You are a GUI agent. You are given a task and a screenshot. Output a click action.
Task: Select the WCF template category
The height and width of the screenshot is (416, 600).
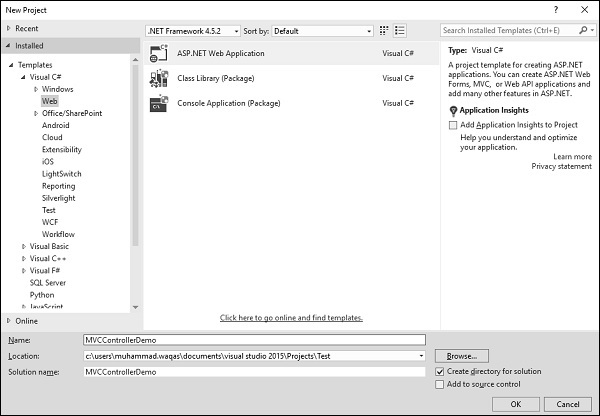point(50,222)
